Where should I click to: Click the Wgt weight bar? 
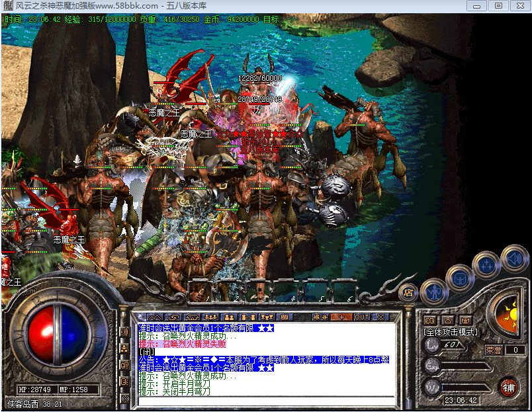click(x=465, y=388)
